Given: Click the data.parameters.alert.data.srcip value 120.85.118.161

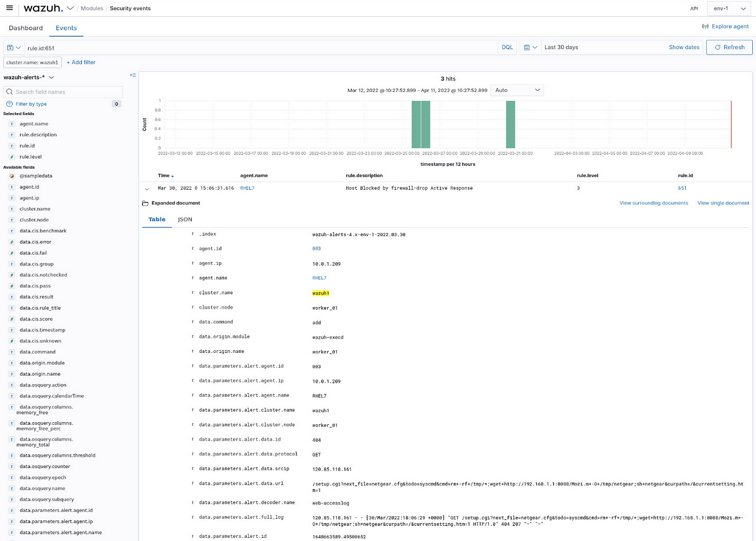Looking at the screenshot, I should (332, 469).
